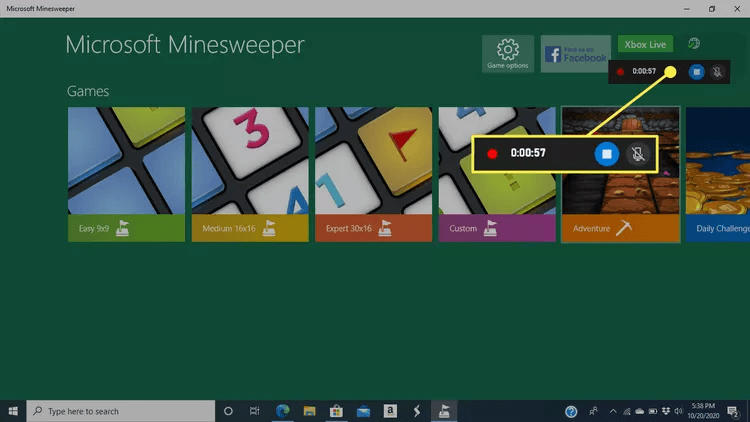This screenshot has height=422, width=750.
Task: Stop recording in the small capture bar
Action: [697, 72]
